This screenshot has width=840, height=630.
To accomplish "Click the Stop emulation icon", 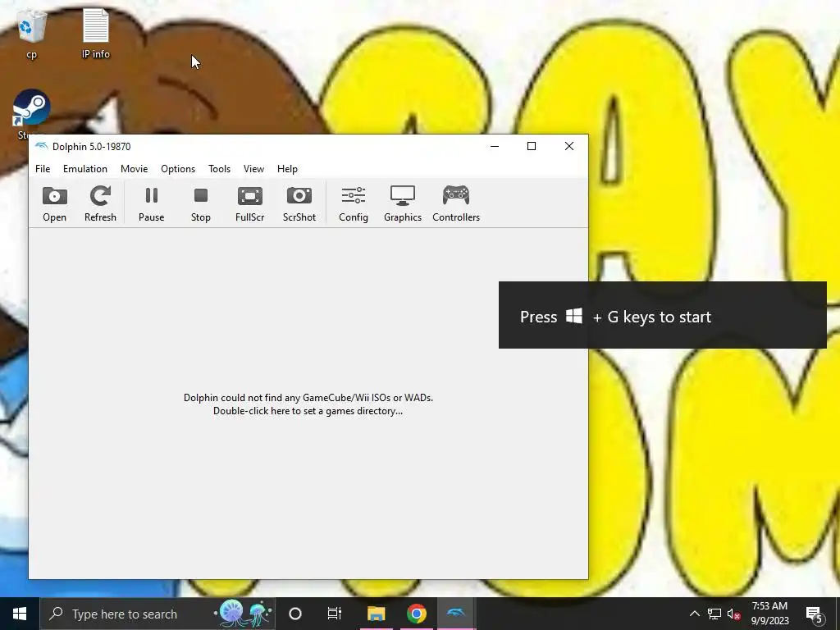I will pyautogui.click(x=201, y=203).
